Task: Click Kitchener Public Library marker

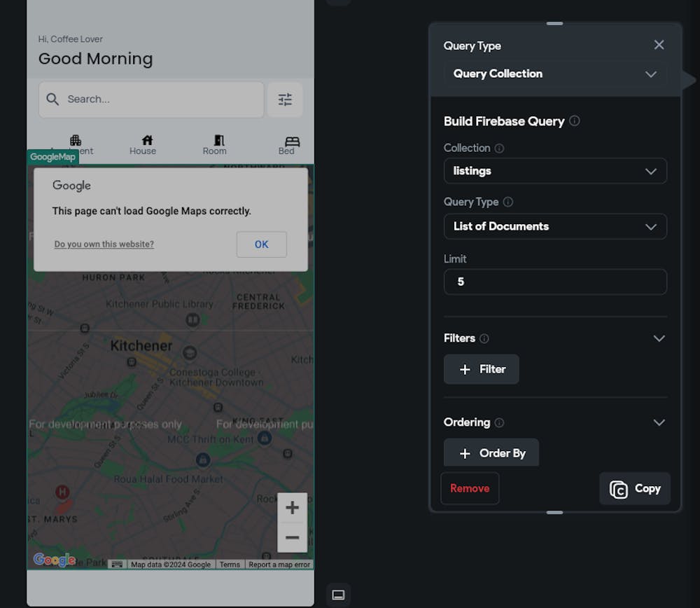Action: coord(193,320)
